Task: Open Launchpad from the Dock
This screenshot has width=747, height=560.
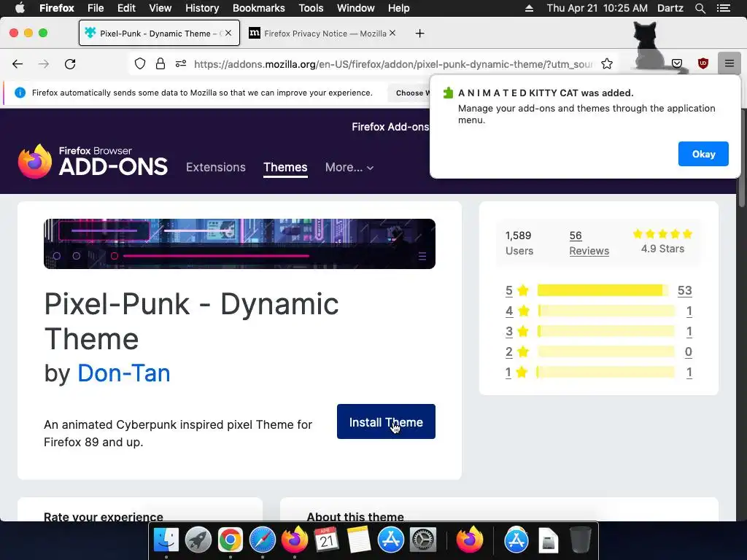Action: click(198, 540)
